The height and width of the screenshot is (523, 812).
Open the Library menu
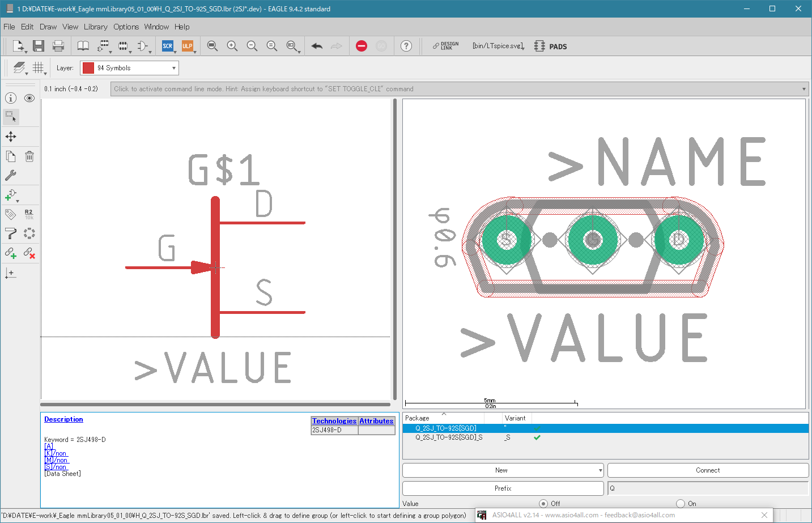click(x=95, y=27)
